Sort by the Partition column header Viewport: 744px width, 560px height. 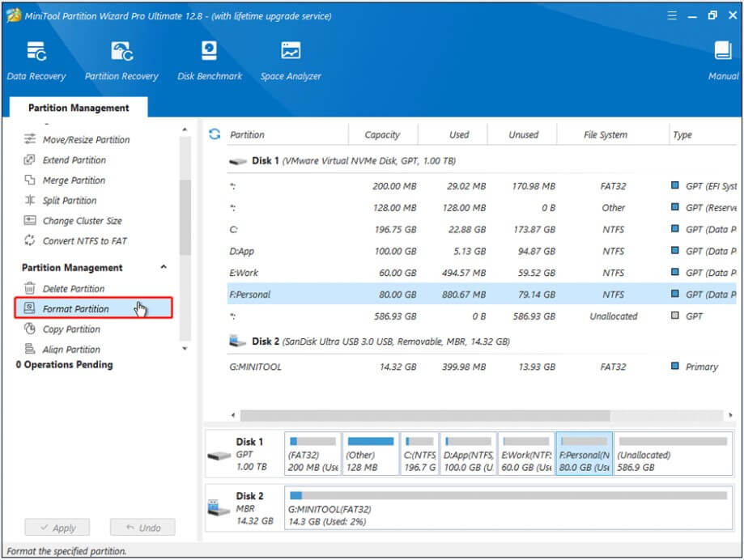click(247, 134)
